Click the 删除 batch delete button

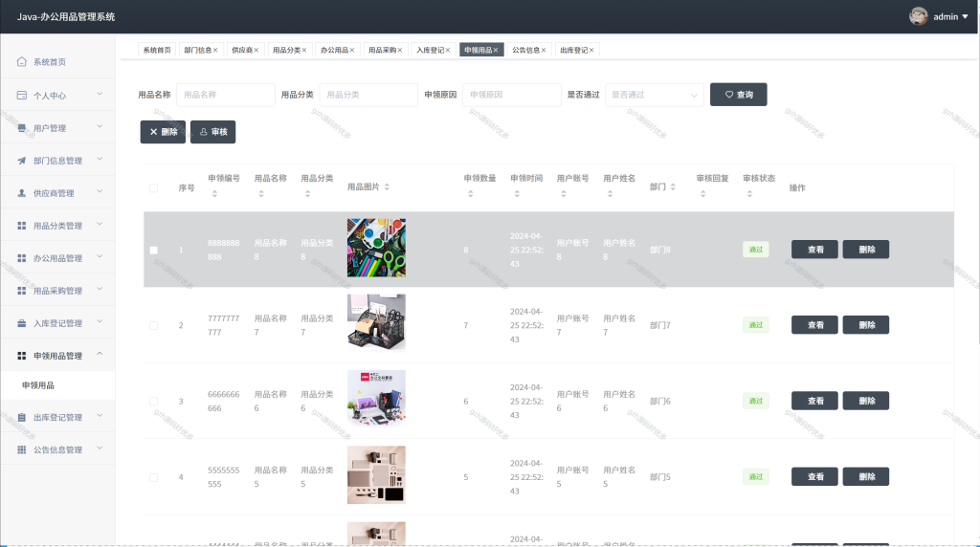point(163,132)
